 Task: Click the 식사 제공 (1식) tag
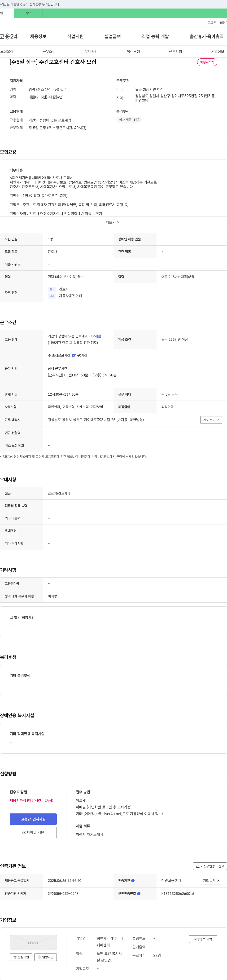tap(129, 120)
